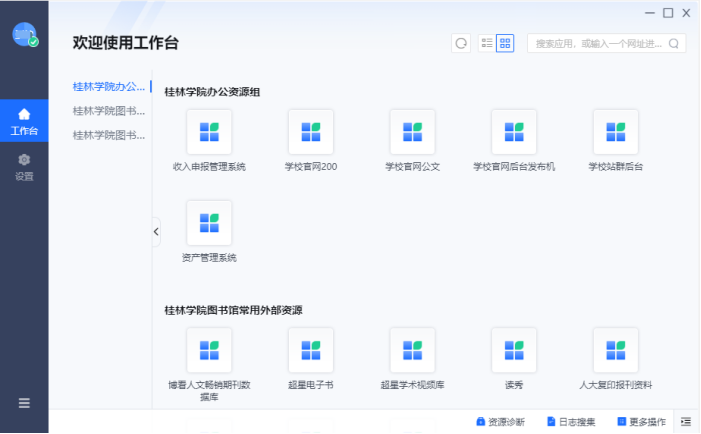
Task: Launch 学校站群后台 application
Action: 615,133
